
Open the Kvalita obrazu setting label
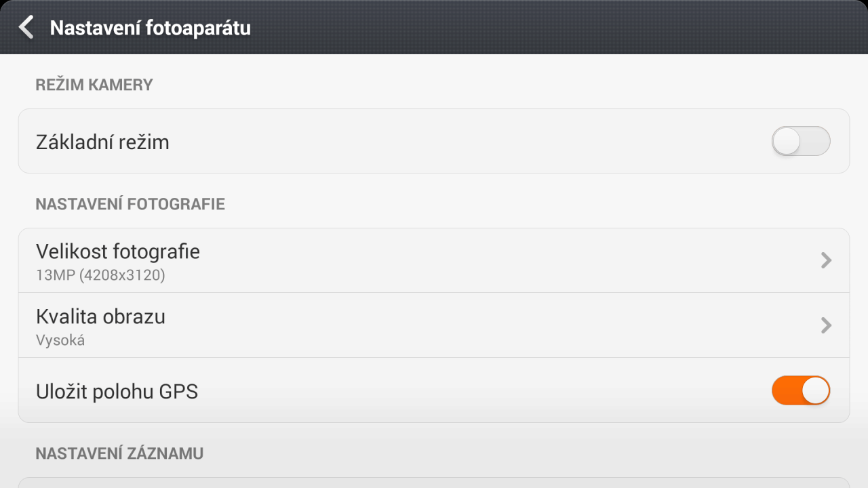tap(100, 317)
